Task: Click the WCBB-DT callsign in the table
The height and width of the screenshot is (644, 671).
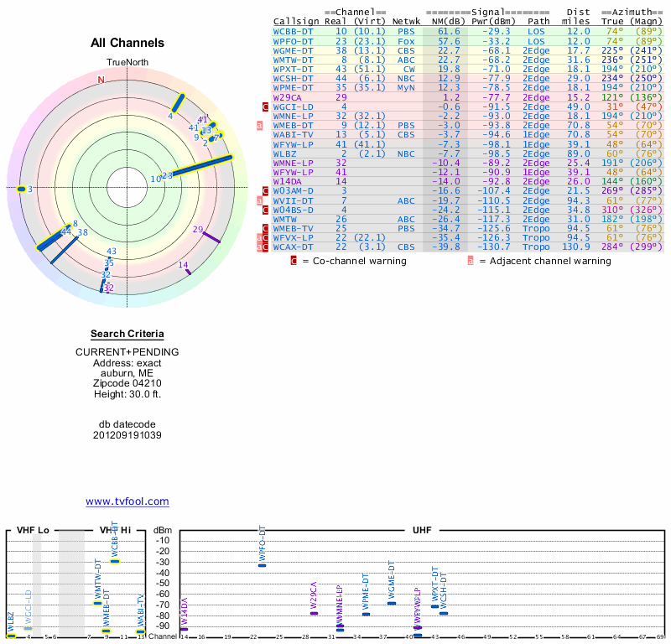Action: pyautogui.click(x=293, y=31)
